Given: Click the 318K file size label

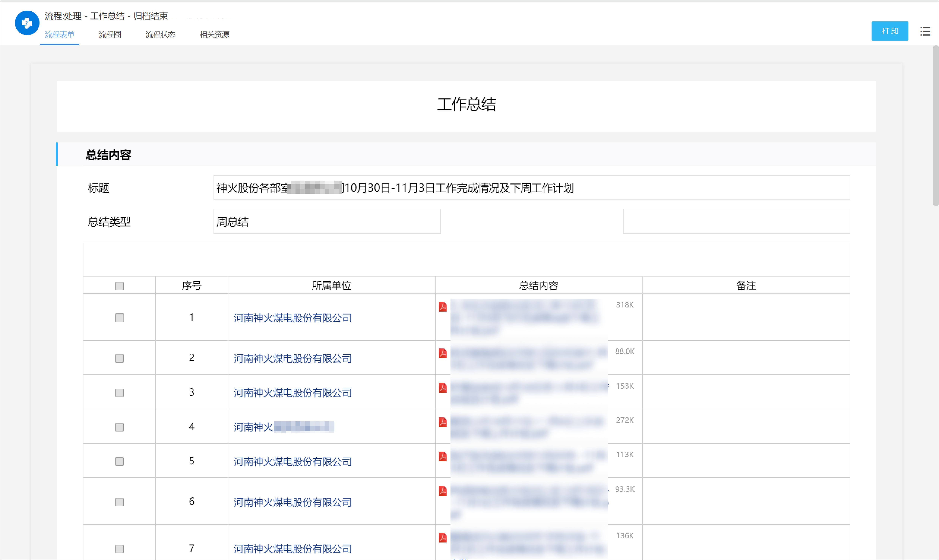Looking at the screenshot, I should 625,305.
